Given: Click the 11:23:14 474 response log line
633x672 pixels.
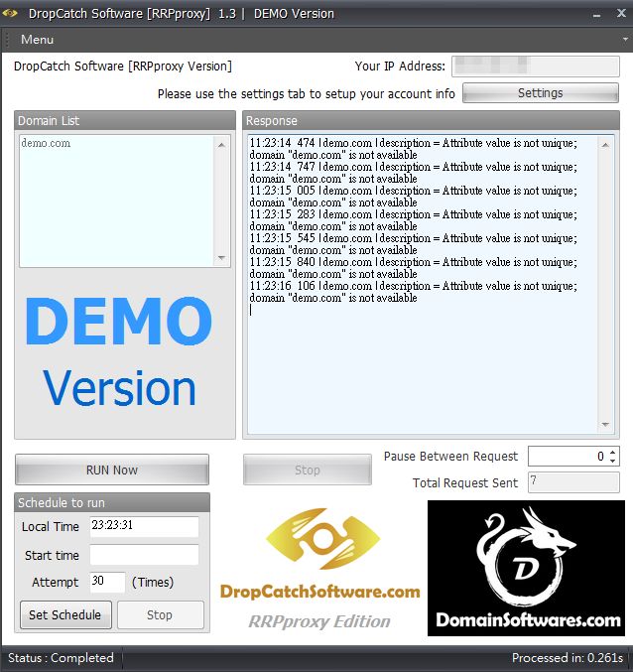Looking at the screenshot, I should (x=414, y=148).
